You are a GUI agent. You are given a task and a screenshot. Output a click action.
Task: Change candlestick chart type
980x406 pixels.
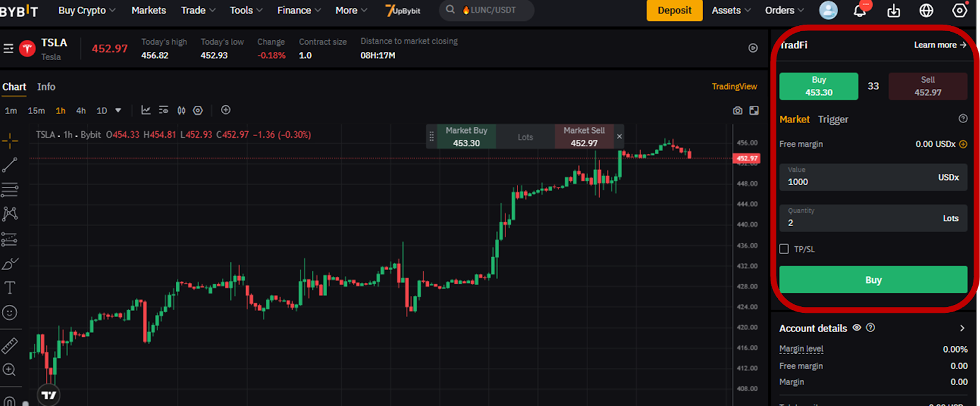point(181,110)
